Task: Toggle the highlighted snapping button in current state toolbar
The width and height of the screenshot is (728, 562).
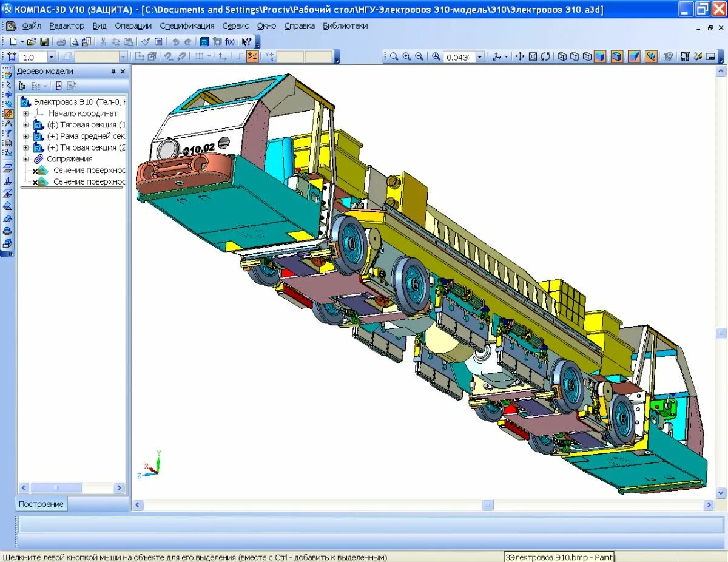Action: (x=252, y=56)
